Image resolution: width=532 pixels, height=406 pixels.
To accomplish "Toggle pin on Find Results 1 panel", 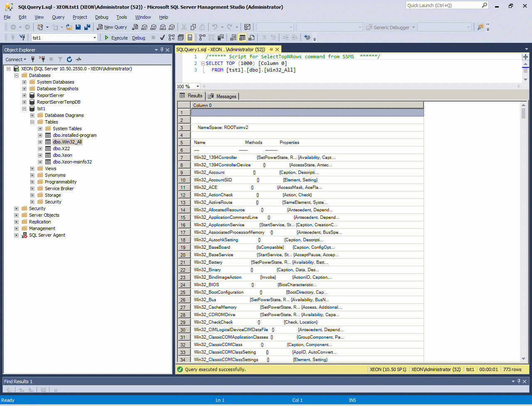I will [x=518, y=381].
